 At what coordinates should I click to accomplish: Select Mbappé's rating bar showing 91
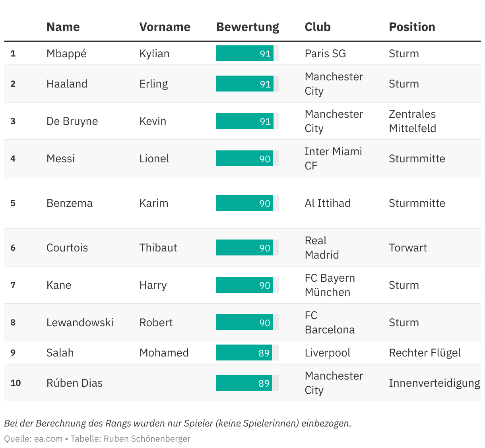247,53
